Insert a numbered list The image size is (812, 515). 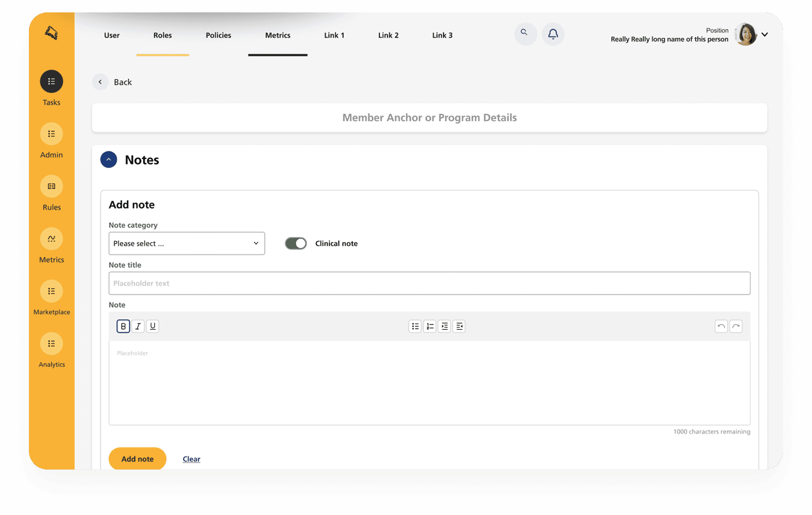[430, 326]
